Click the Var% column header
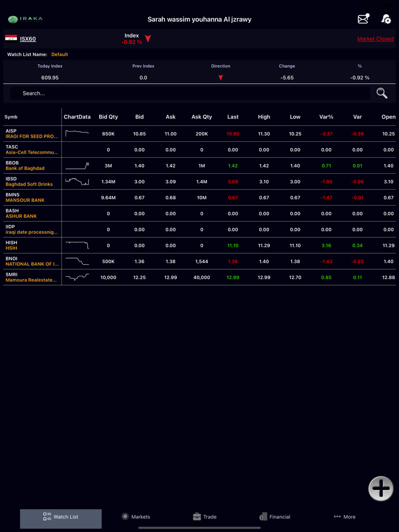The width and height of the screenshot is (399, 532). pos(327,117)
